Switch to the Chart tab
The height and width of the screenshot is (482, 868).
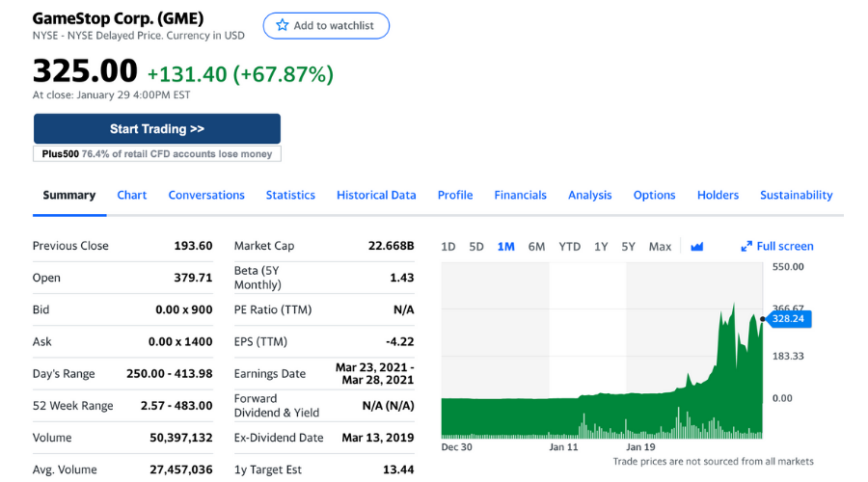point(132,195)
